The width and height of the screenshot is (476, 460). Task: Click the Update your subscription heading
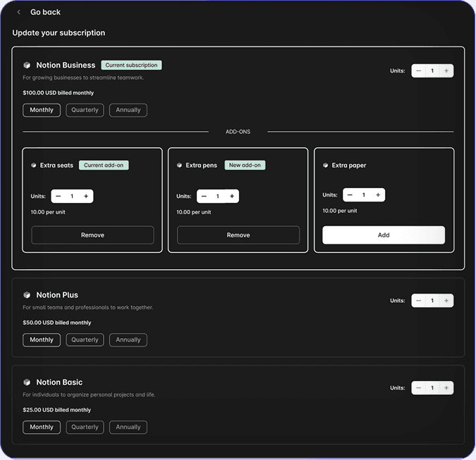tap(59, 32)
